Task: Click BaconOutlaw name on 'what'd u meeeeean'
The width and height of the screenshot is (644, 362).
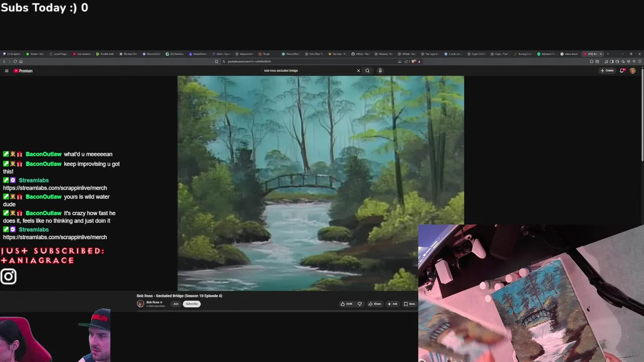Action: point(43,154)
